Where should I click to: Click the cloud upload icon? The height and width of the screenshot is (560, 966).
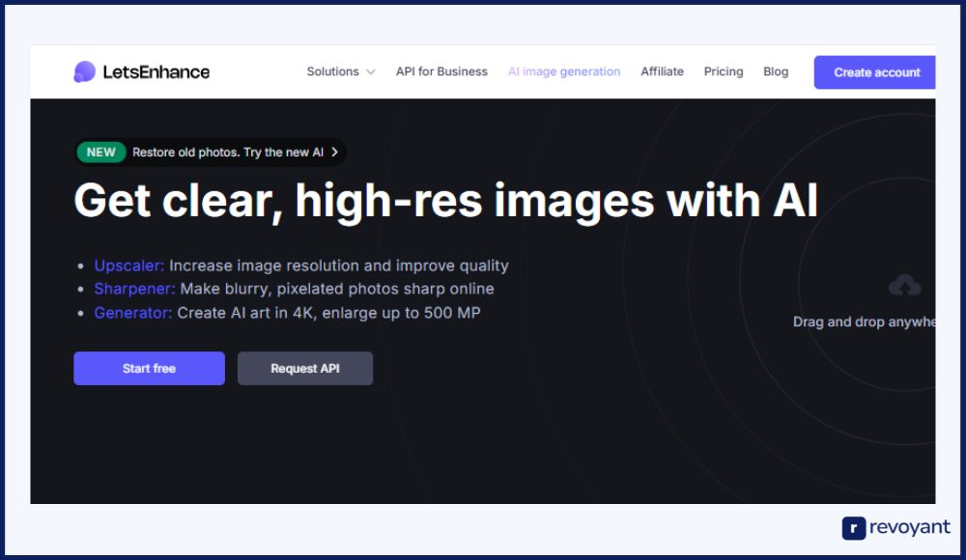[904, 285]
